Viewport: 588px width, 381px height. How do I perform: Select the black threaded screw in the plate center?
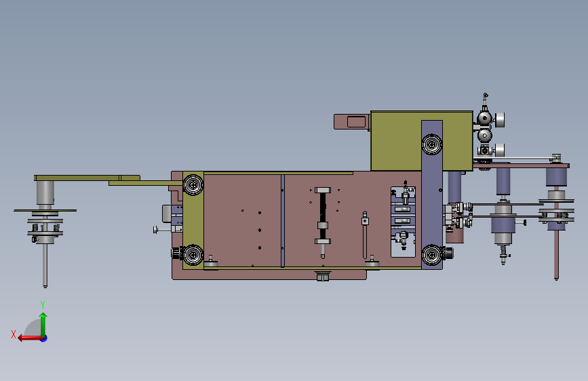[x=323, y=216]
